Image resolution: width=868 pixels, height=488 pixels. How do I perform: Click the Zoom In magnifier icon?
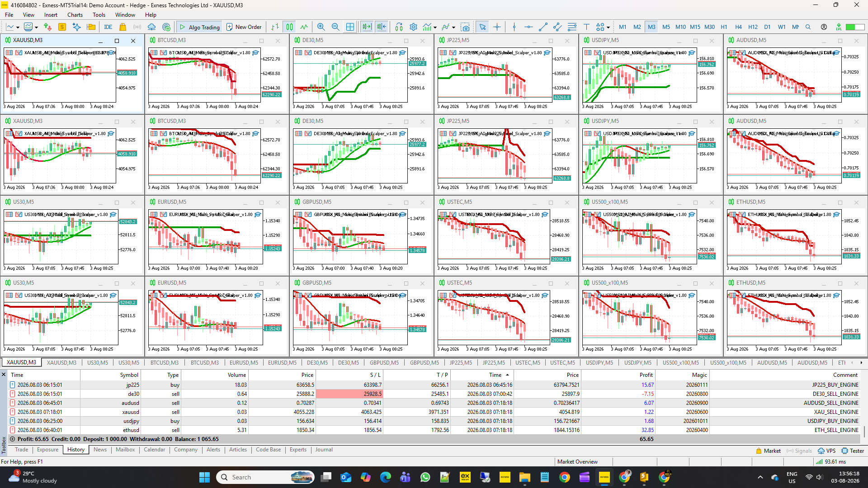[321, 27]
